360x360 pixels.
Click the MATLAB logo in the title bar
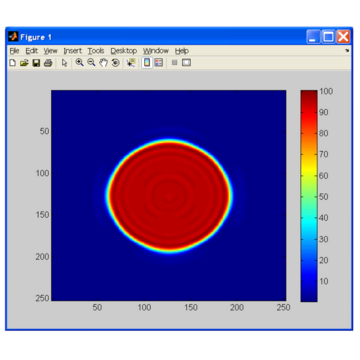click(13, 37)
